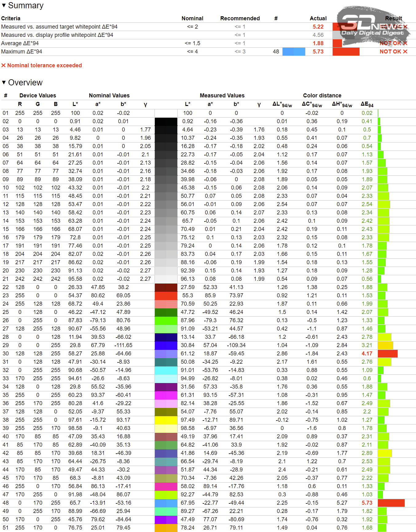Click the Overview heading
Viewport: 416px width, 532px height.
click(26, 82)
